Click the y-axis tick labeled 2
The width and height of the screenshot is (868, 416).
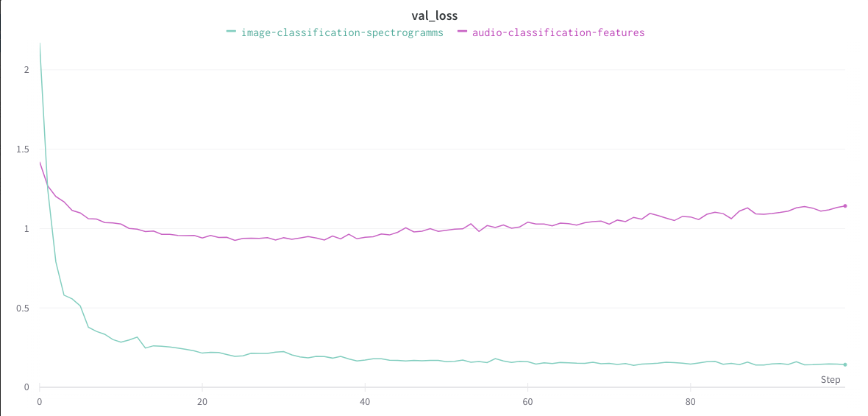[26, 70]
